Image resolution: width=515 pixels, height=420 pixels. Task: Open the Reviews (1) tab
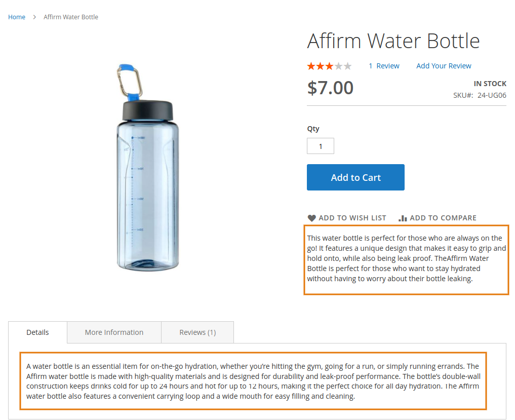197,332
